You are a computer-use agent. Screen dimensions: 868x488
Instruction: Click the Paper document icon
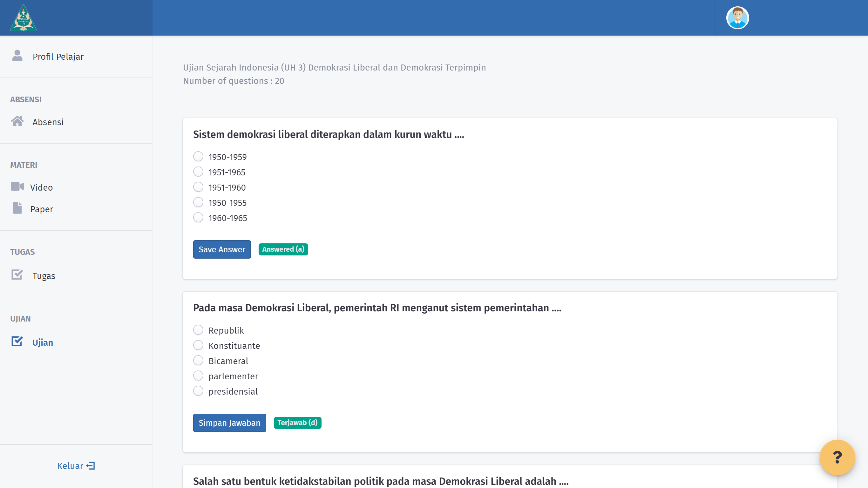(17, 208)
